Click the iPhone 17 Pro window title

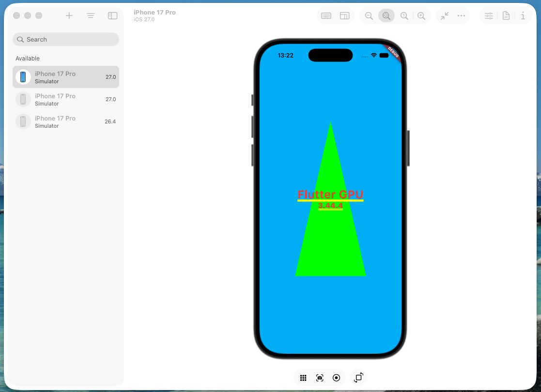coord(155,12)
